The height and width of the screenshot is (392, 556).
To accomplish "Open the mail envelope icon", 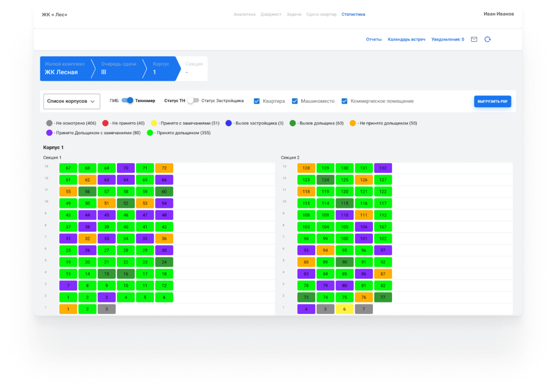I will [x=474, y=39].
